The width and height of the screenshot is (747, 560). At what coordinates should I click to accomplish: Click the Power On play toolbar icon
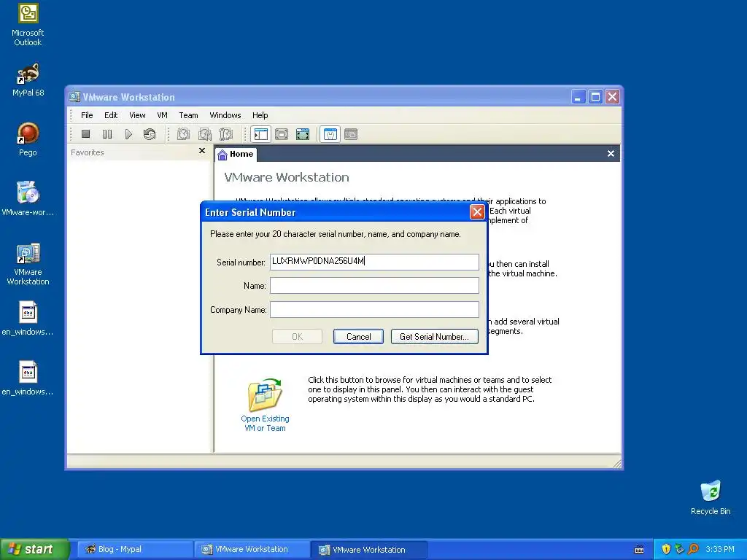pos(128,134)
